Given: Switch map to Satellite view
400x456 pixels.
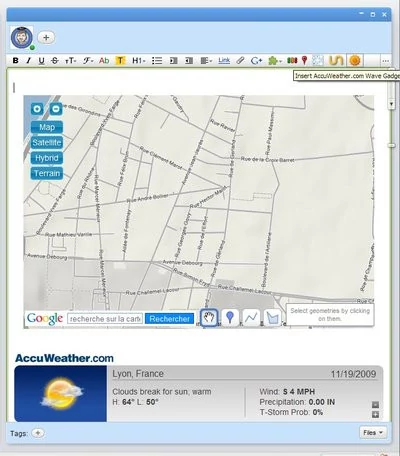Looking at the screenshot, I should click(x=47, y=143).
